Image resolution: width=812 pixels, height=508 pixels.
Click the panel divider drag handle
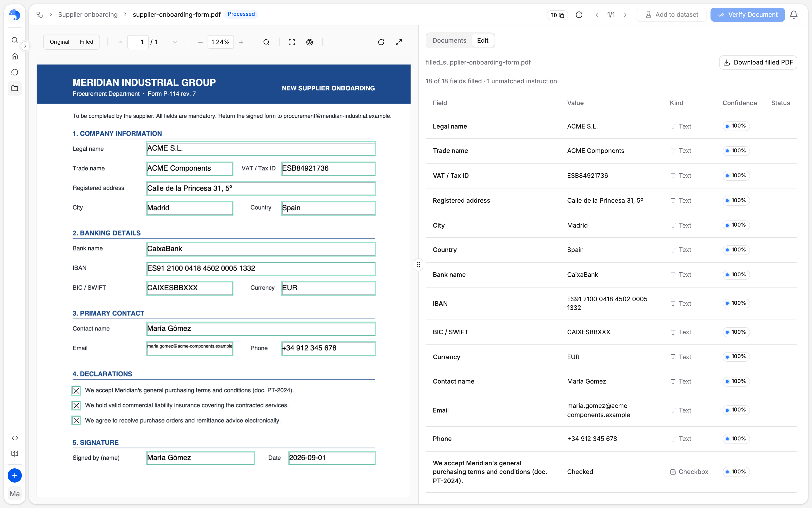(x=418, y=265)
